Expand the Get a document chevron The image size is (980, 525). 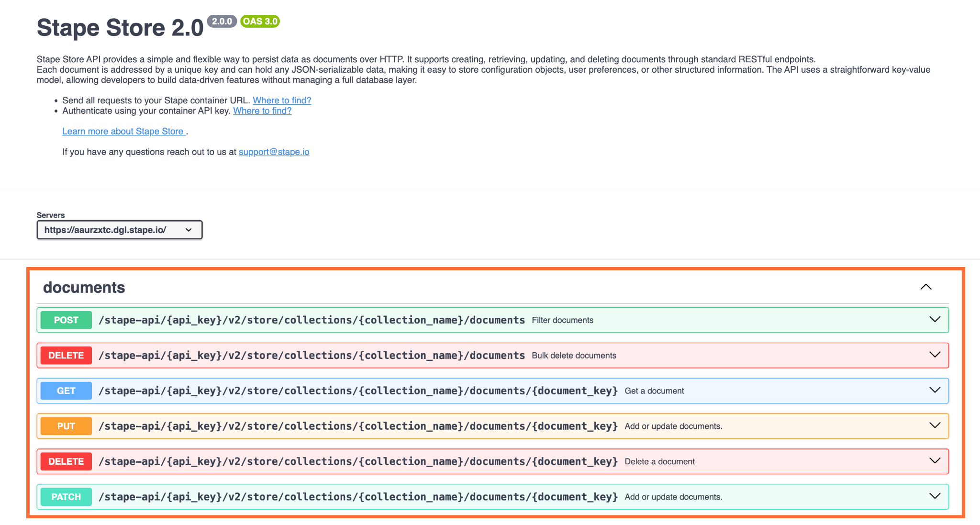coord(935,391)
